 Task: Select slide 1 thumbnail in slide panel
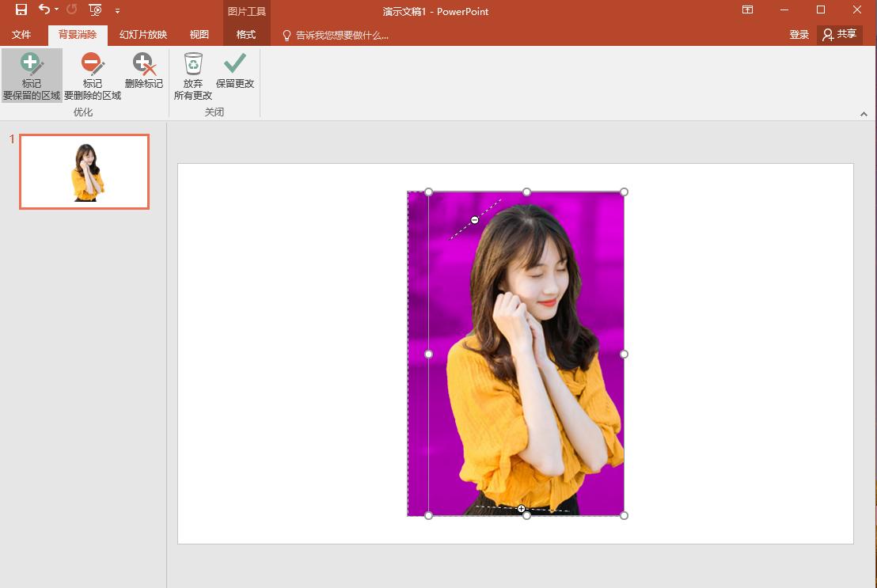(84, 172)
